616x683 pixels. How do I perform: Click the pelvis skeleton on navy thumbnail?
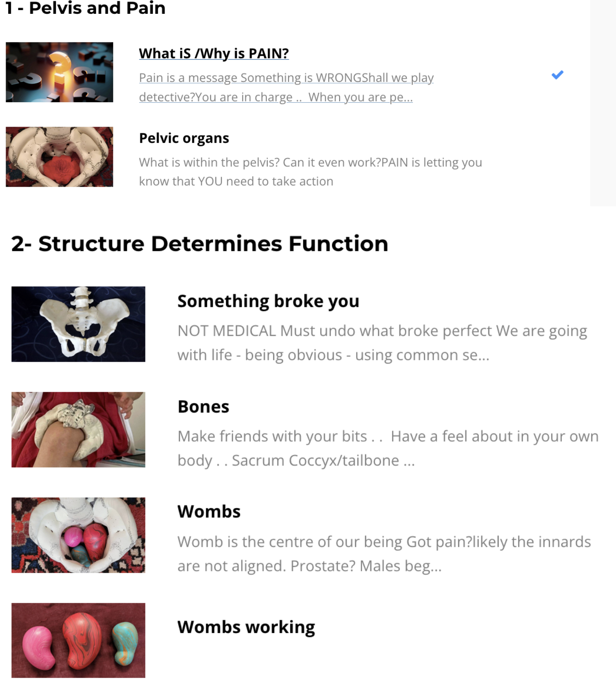click(78, 324)
